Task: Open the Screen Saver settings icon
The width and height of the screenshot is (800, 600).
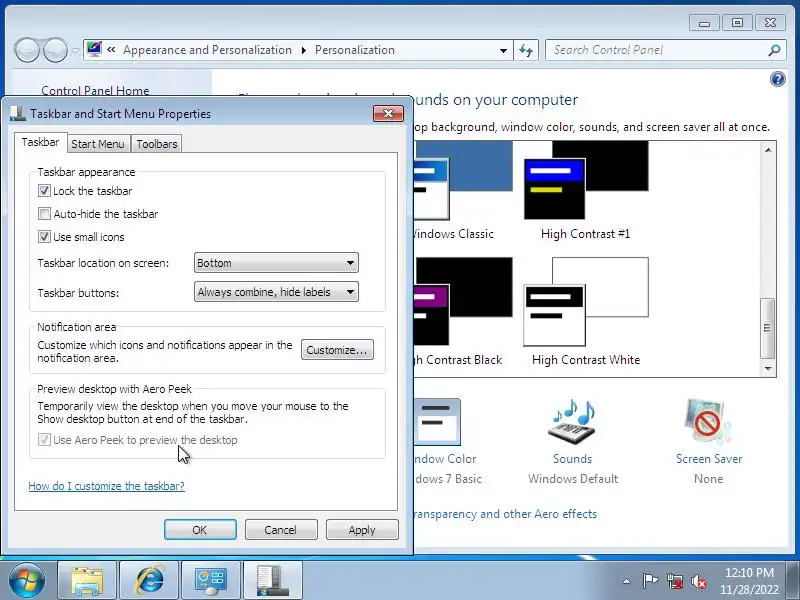Action: tap(708, 421)
